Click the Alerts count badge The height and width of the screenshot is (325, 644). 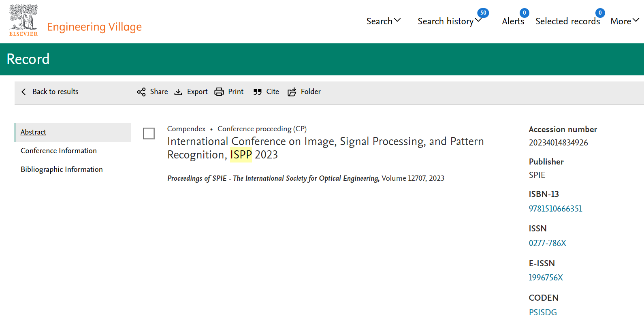pyautogui.click(x=524, y=13)
